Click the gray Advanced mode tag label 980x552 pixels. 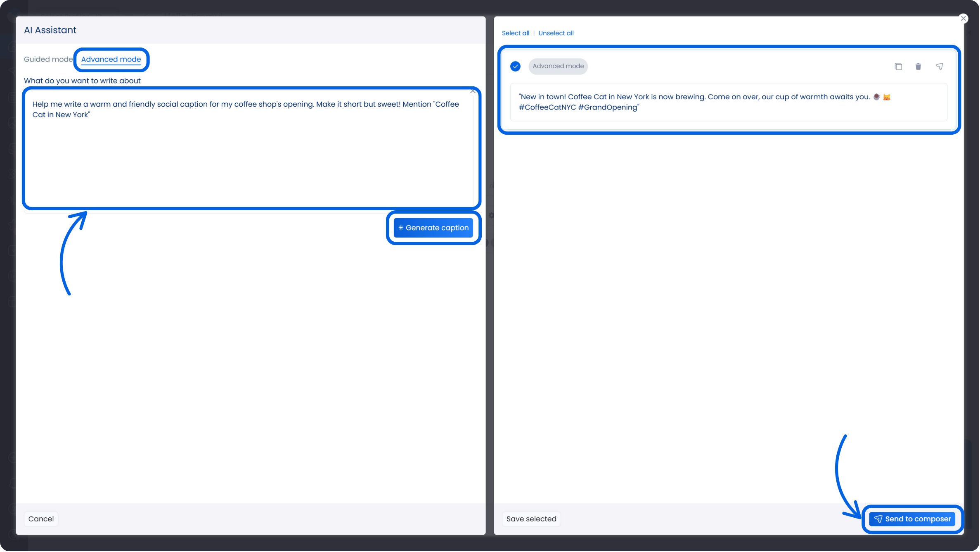tap(558, 67)
